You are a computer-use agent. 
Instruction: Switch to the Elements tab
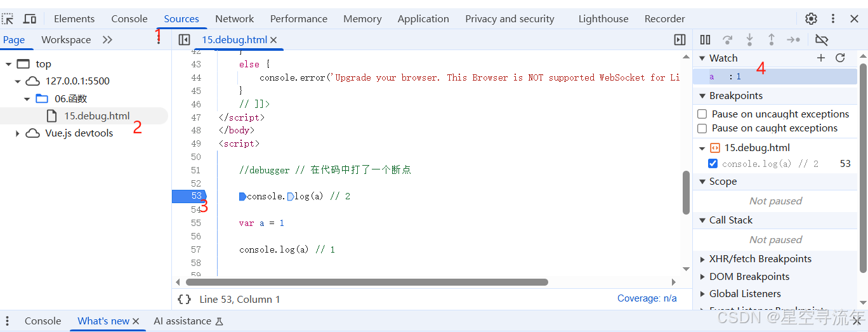pos(74,18)
